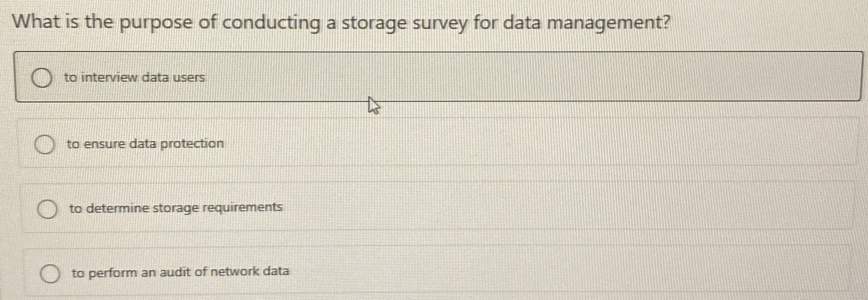Image resolution: width=868 pixels, height=300 pixels.
Task: Click the circle next to 'to interview data users'
Action: click(42, 77)
